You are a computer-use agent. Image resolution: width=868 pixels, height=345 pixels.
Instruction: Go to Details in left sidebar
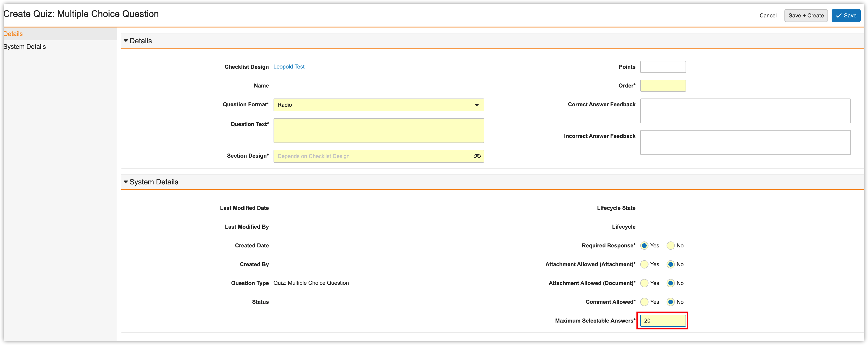click(13, 34)
